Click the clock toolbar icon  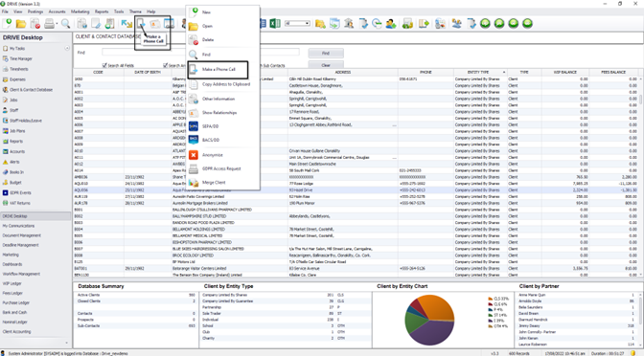(377, 23)
